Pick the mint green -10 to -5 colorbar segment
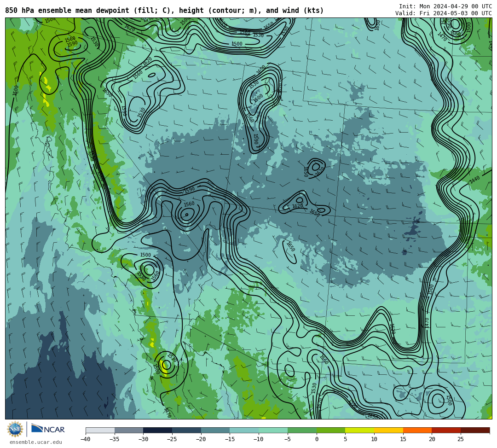Viewport: 497px width, 448px height. click(273, 430)
